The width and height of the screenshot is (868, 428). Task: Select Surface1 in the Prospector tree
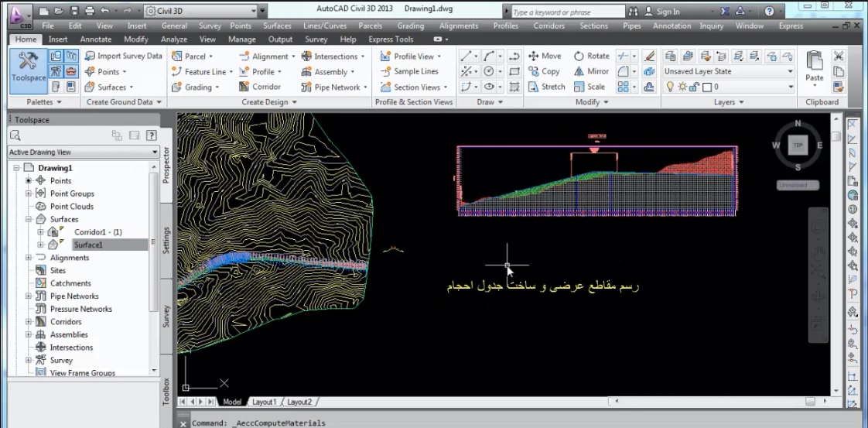tap(88, 245)
